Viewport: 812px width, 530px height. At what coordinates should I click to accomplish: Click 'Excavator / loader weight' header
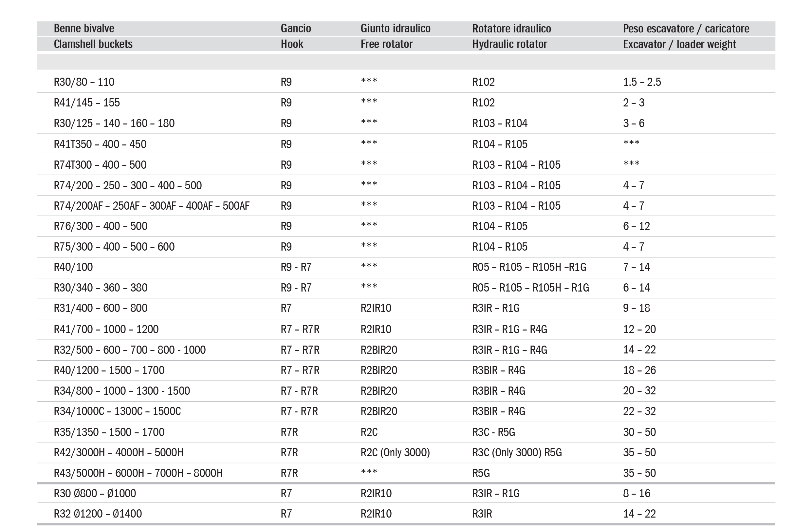click(x=679, y=44)
